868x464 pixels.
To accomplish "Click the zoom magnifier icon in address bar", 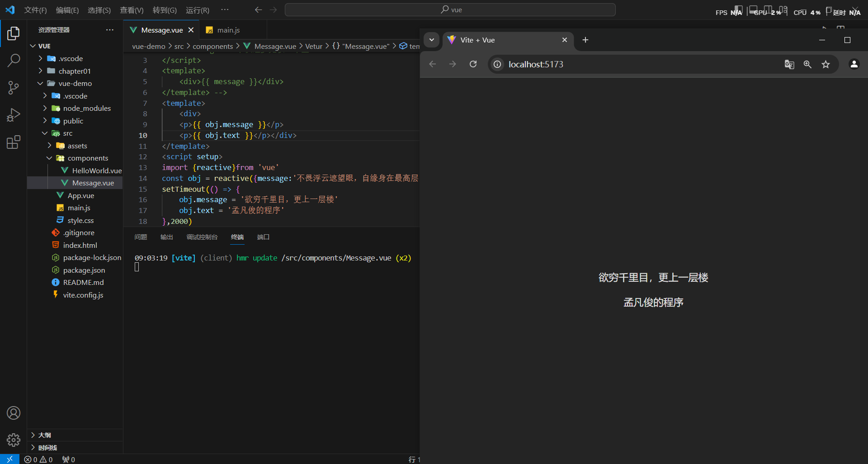I will pyautogui.click(x=807, y=64).
